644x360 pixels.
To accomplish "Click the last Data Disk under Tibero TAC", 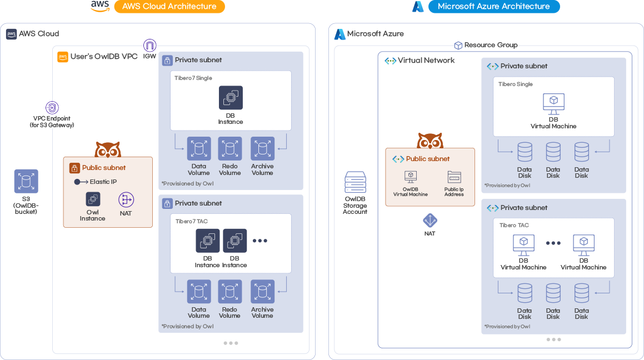I will tap(582, 293).
